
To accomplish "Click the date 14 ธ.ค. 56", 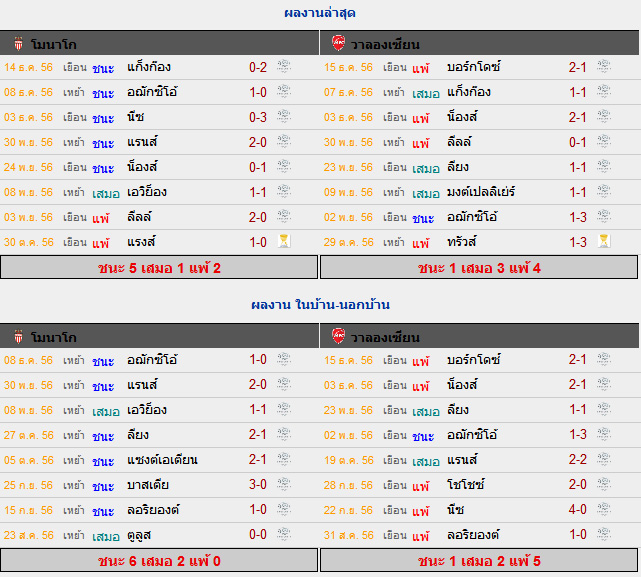I will (28, 67).
